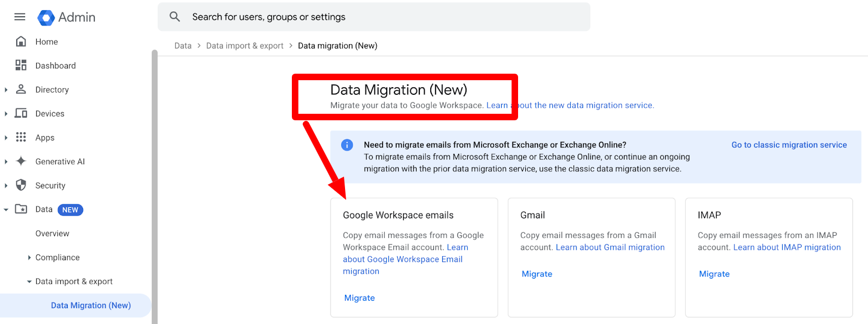Click the Admin title text
The height and width of the screenshot is (324, 868).
76,17
